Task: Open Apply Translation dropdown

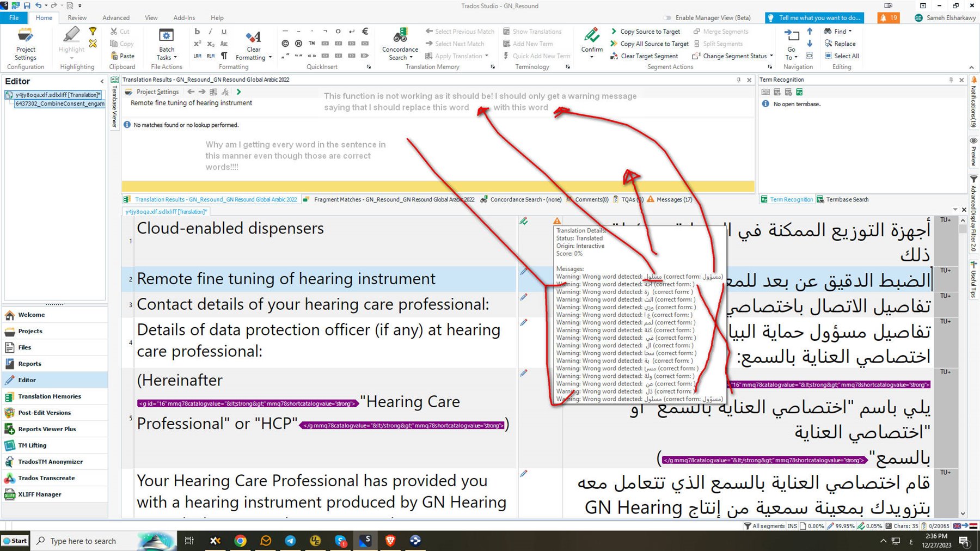Action: click(x=457, y=56)
